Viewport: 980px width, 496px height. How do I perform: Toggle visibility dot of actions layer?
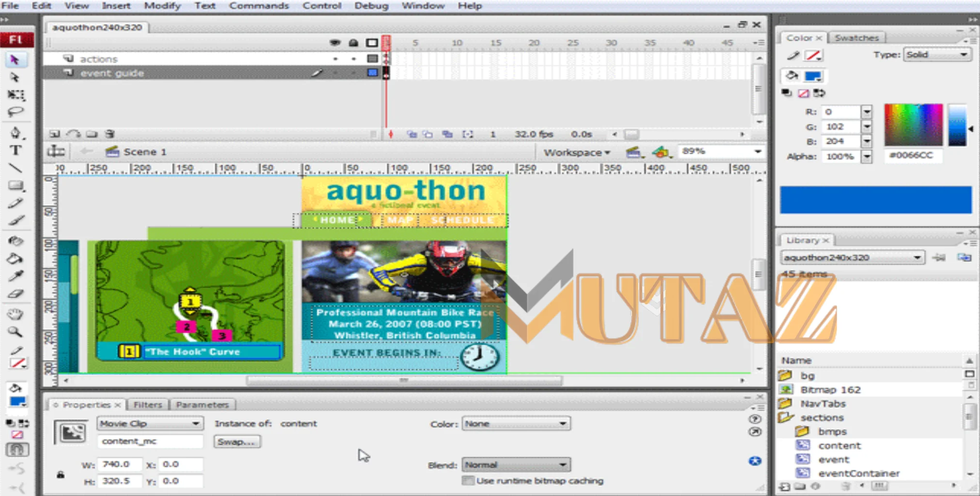coord(335,59)
